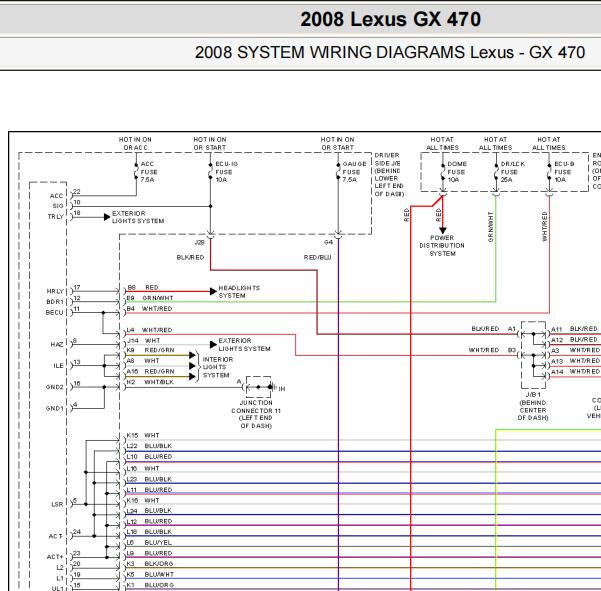Click the "ECU-IG FUSE 10A" label

[227, 172]
